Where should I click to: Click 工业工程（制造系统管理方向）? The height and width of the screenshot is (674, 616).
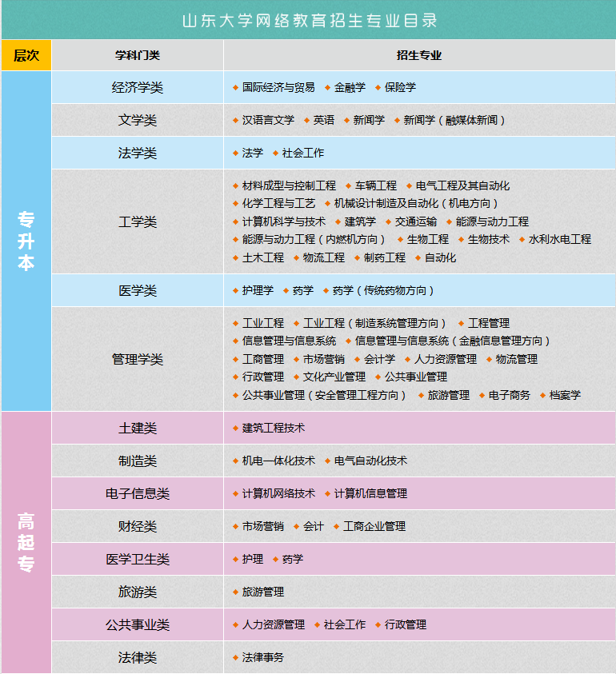tap(374, 323)
